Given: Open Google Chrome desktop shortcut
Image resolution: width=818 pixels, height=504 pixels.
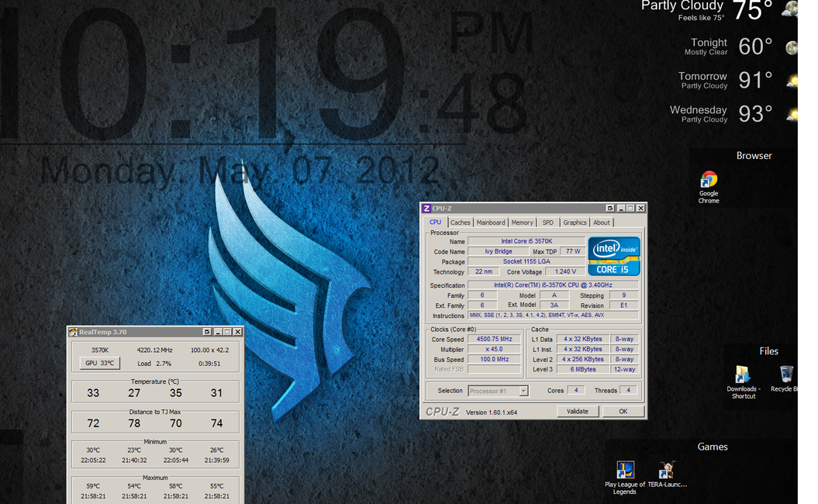Looking at the screenshot, I should coord(708,181).
